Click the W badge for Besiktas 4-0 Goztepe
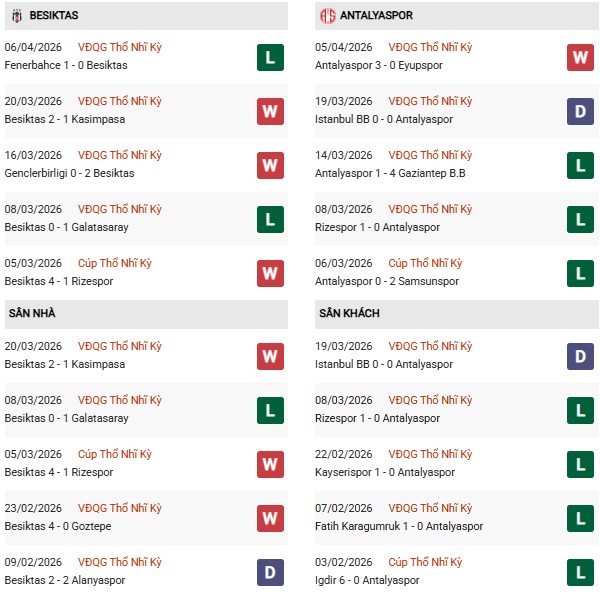The height and width of the screenshot is (595, 600). tap(269, 518)
